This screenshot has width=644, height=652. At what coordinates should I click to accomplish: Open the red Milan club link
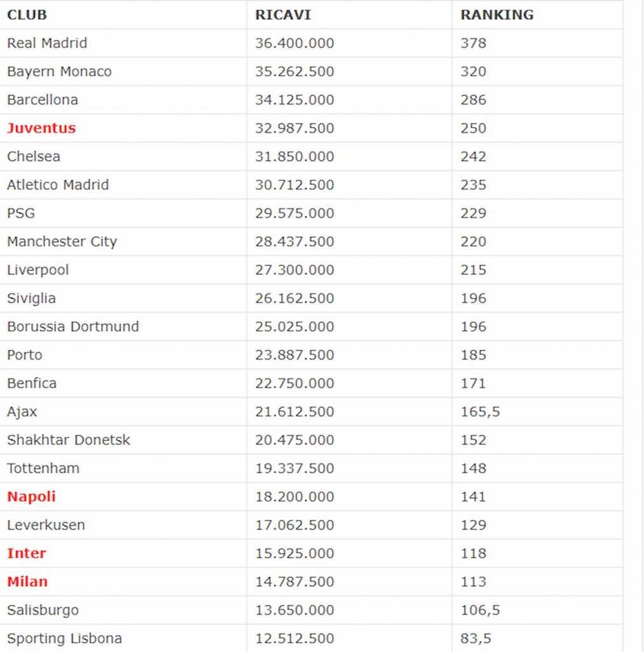(x=27, y=581)
